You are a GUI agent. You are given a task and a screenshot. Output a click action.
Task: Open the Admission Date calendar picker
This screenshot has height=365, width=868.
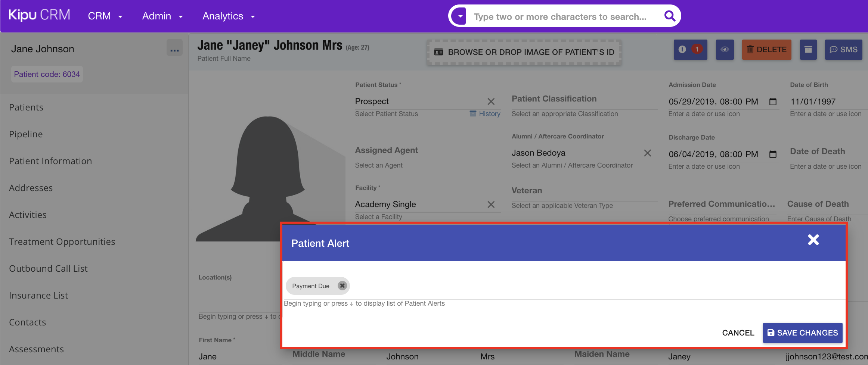point(773,102)
